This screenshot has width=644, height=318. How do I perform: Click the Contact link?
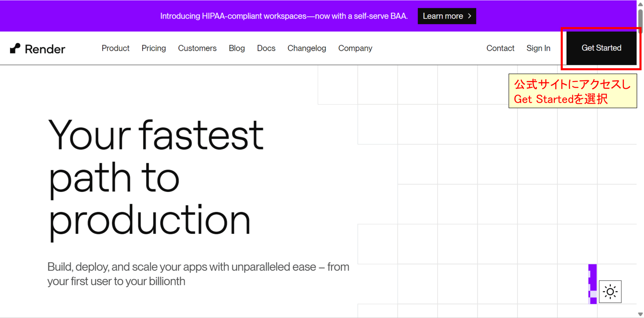500,48
